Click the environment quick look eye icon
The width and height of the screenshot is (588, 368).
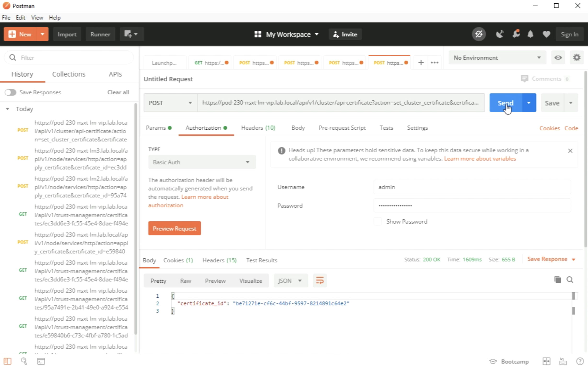pos(558,58)
